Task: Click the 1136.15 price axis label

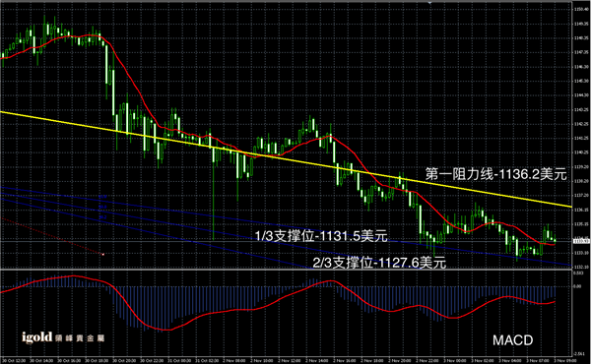Action: 581,210
